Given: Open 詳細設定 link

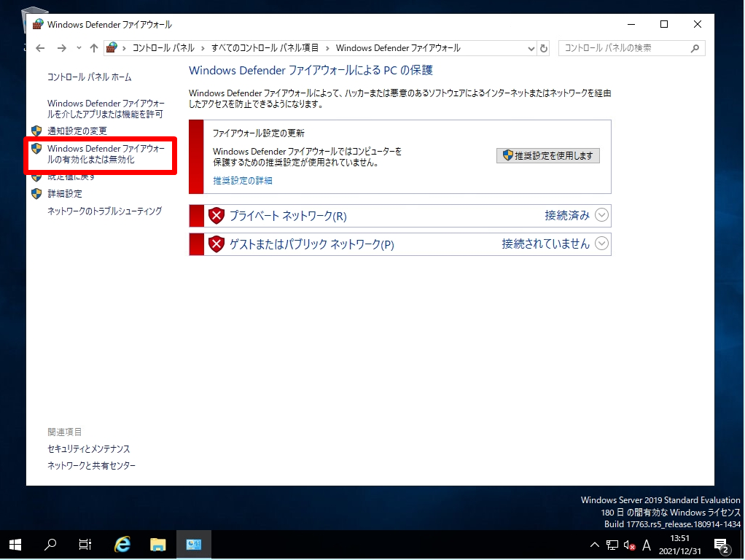Looking at the screenshot, I should click(65, 193).
